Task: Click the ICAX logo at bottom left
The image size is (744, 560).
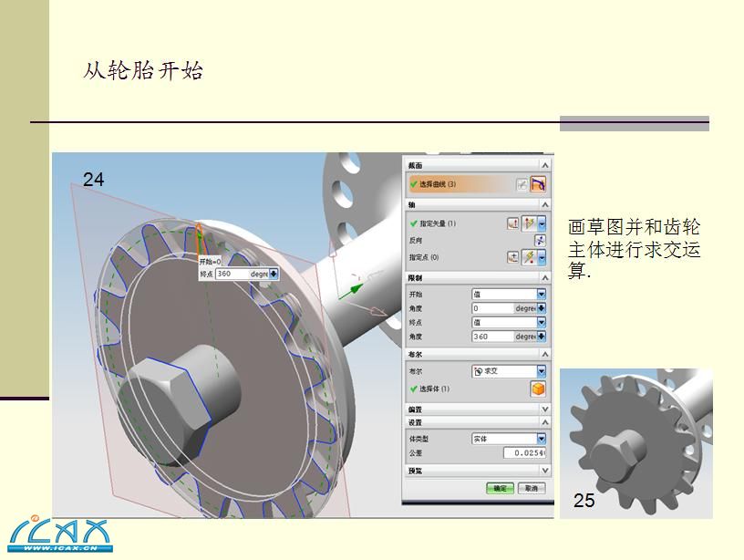Action: (60, 534)
